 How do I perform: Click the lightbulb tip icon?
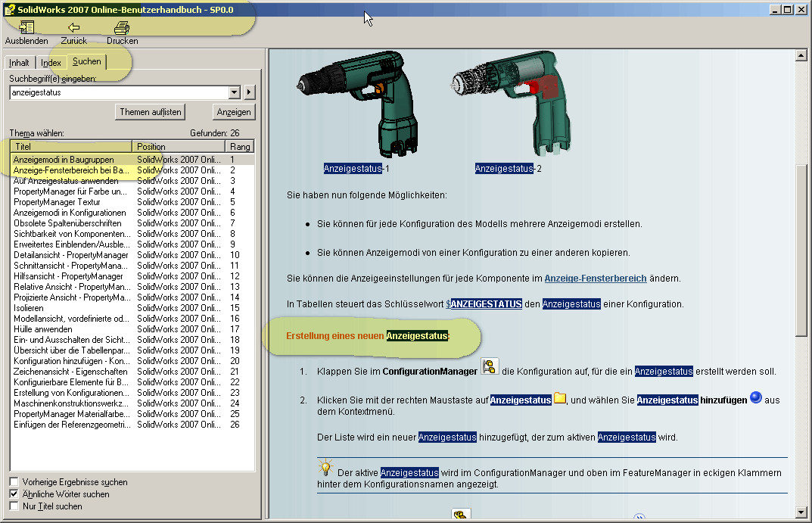(325, 467)
